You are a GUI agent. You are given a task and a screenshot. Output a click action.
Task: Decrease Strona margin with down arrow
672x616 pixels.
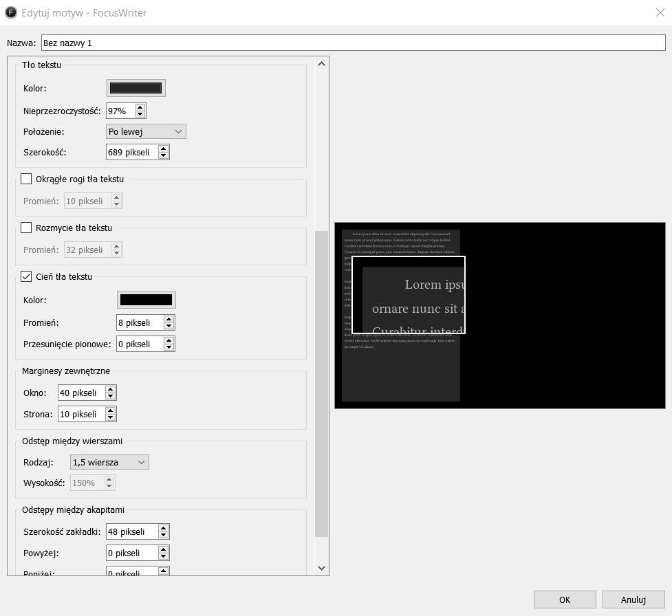pyautogui.click(x=111, y=418)
